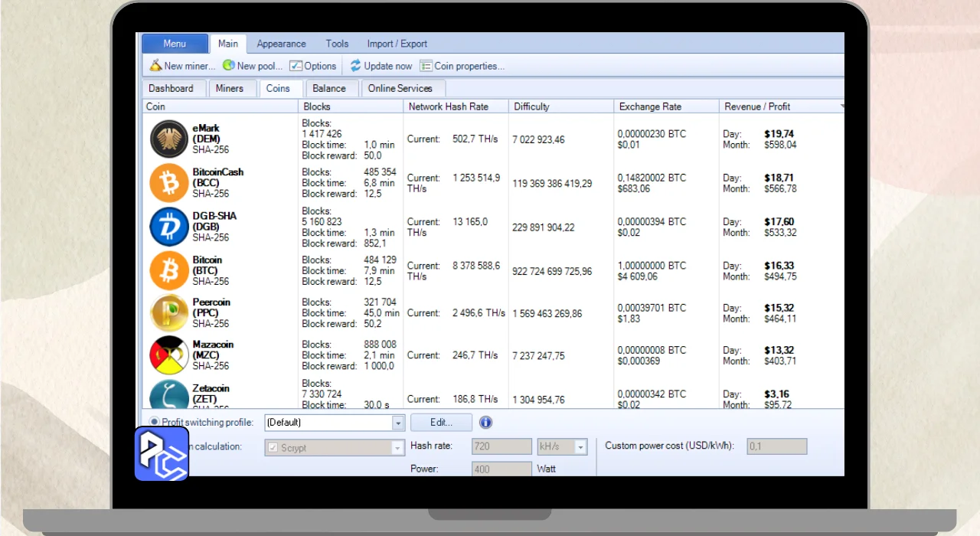980x536 pixels.
Task: Click the Update now refresh icon
Action: pyautogui.click(x=356, y=66)
